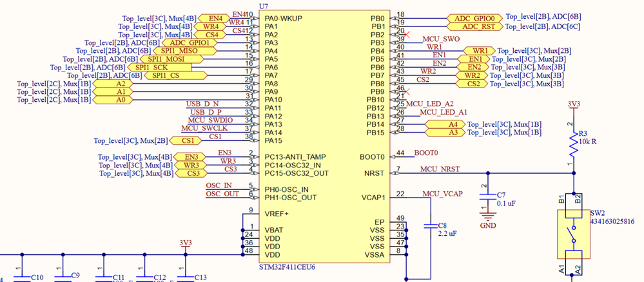Click the SPI1_CS port
The width and height of the screenshot is (644, 282).
click(175, 75)
